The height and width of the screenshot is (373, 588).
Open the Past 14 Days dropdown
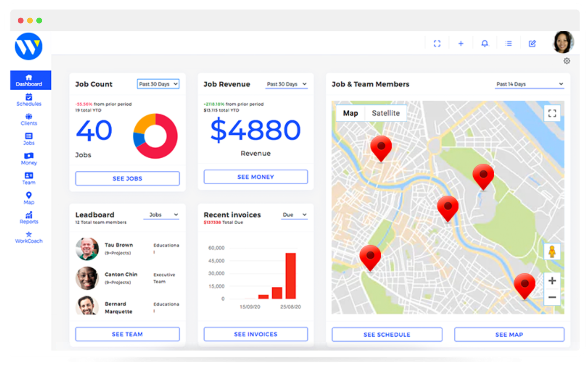(529, 84)
